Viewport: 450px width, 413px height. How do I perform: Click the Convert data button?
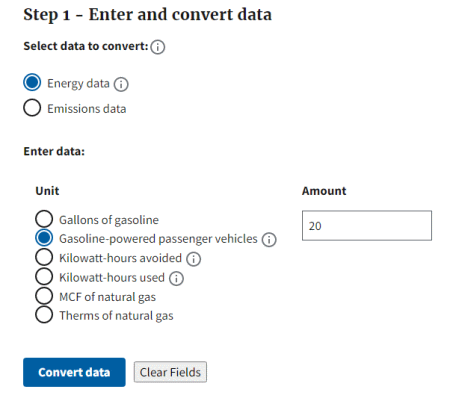[74, 372]
